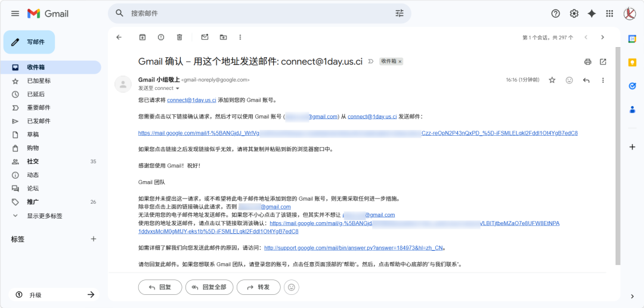Image resolution: width=644 pixels, height=308 pixels.
Task: Star this message
Action: click(x=552, y=80)
